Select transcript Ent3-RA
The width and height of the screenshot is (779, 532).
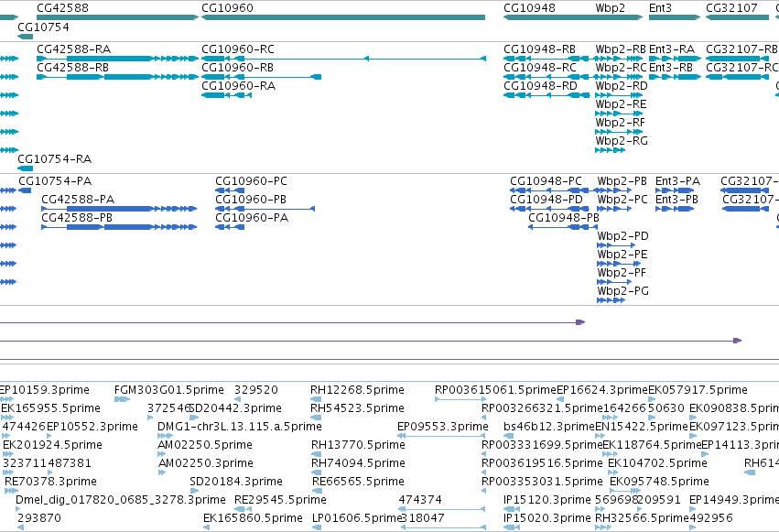point(672,49)
